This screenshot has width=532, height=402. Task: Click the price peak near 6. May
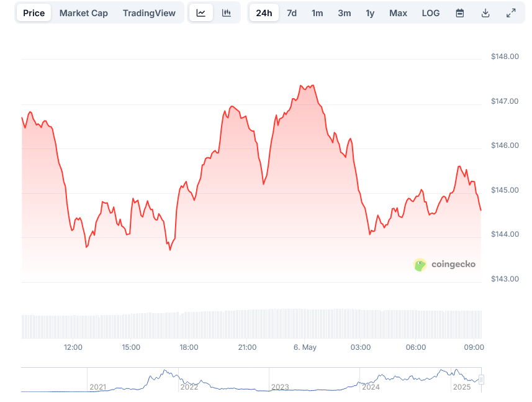312,86
